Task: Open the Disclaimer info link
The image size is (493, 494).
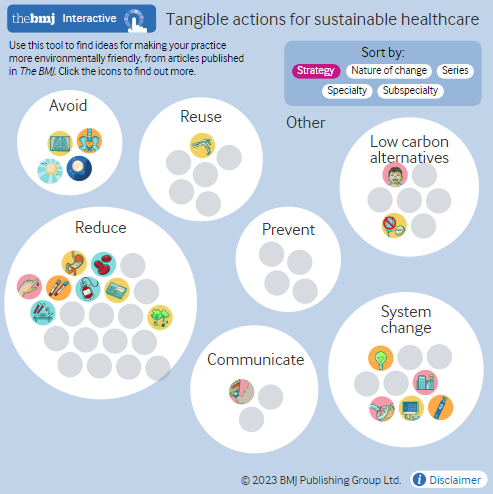Action: 449,480
